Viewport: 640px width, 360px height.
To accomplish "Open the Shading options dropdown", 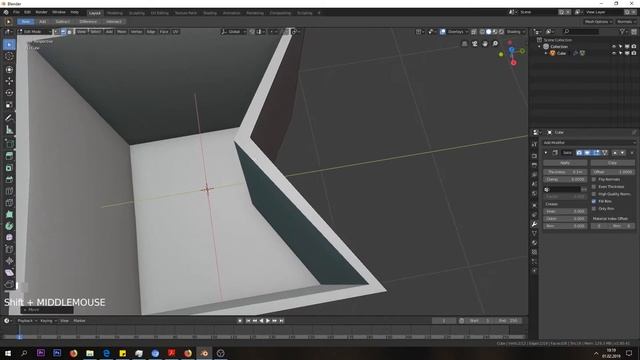I will click(516, 31).
